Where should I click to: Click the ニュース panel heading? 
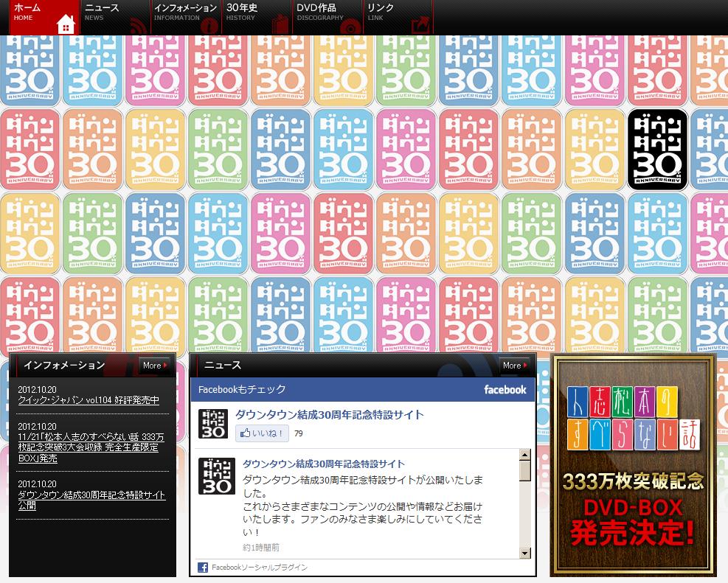coord(223,366)
